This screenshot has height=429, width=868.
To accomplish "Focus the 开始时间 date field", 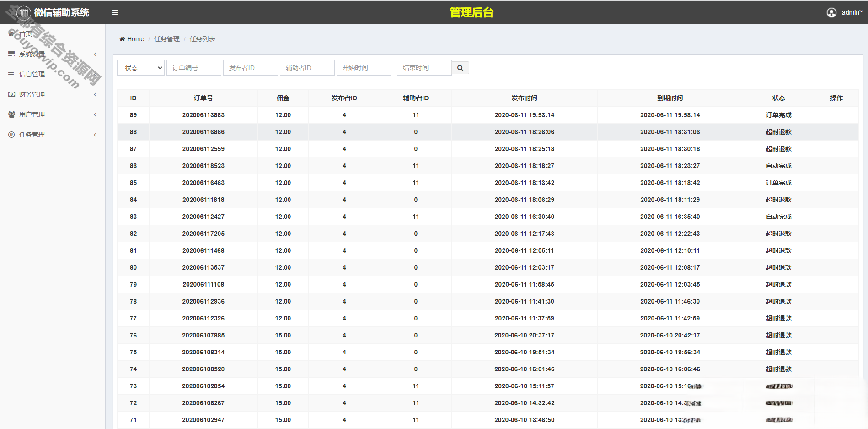I will (364, 68).
